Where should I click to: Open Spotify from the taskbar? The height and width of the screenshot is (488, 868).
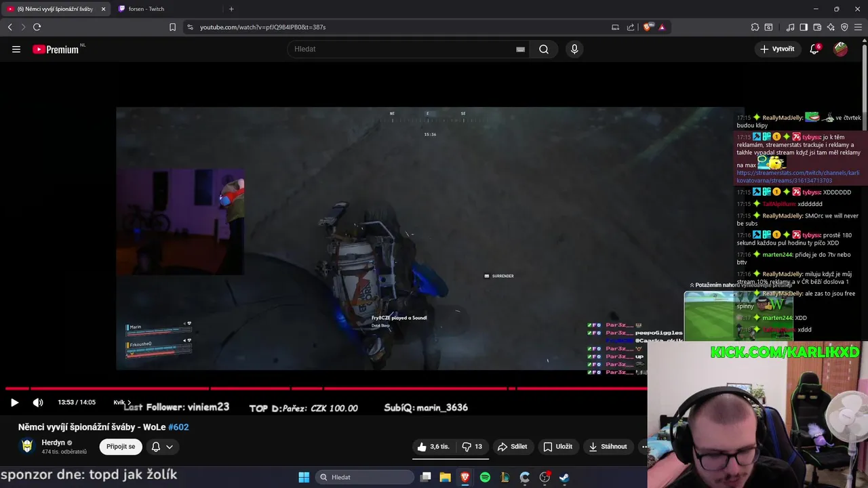pyautogui.click(x=485, y=477)
